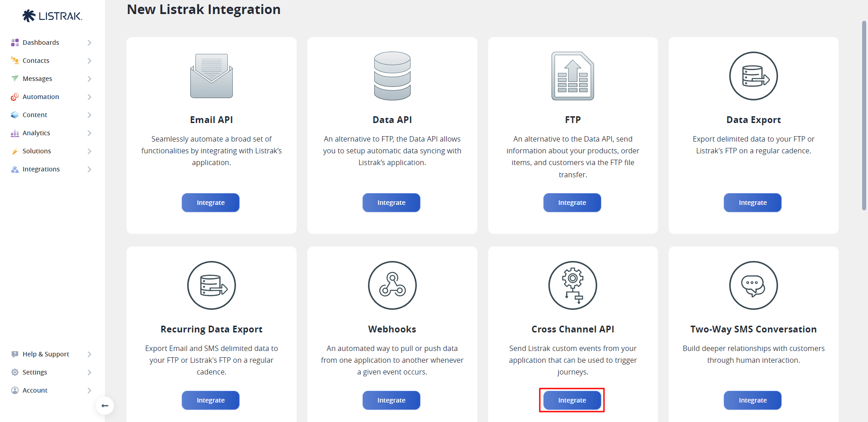Click the vertical page scrollbar
Image resolution: width=868 pixels, height=422 pixels.
(864, 115)
